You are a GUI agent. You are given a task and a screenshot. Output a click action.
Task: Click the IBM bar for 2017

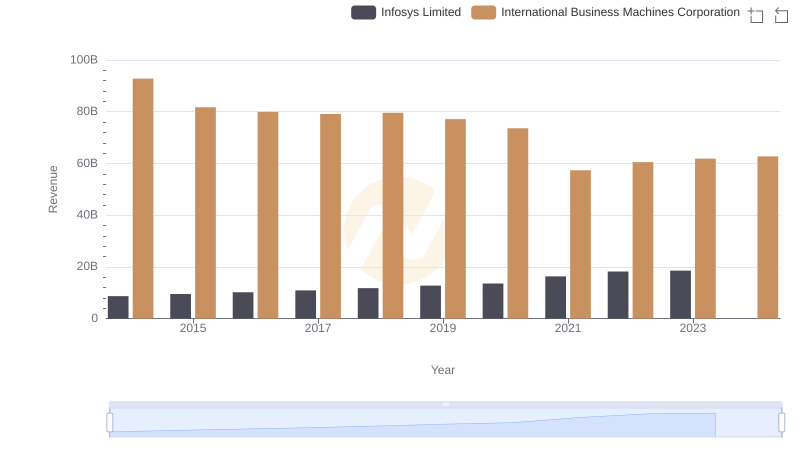[331, 216]
